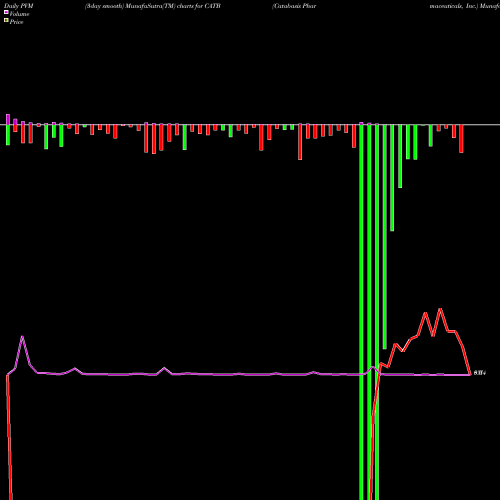Click '(3day smooth) MunafaSutra(TM) charts for CATB' heading

[153, 6]
